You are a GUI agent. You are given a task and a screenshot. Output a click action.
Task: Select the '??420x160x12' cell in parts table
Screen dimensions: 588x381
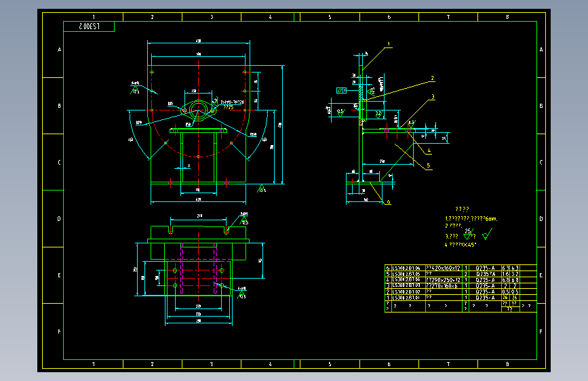(443, 268)
